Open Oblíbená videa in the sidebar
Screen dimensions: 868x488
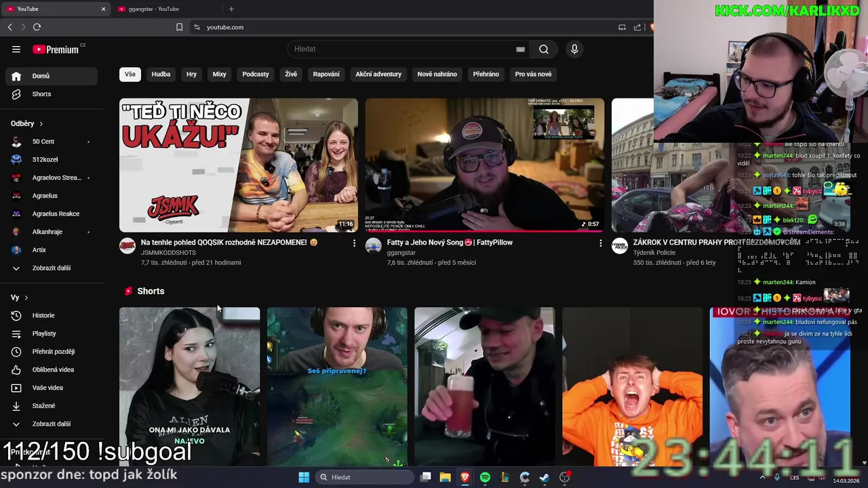[x=52, y=369]
